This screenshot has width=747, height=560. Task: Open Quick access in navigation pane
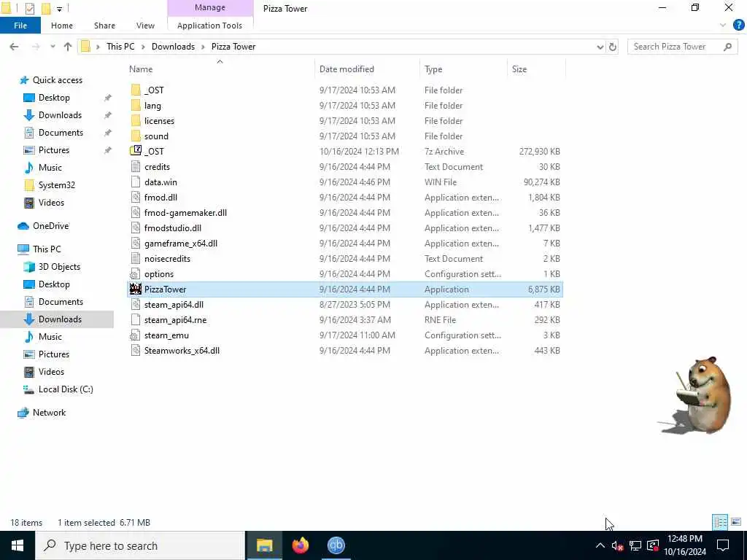point(57,80)
